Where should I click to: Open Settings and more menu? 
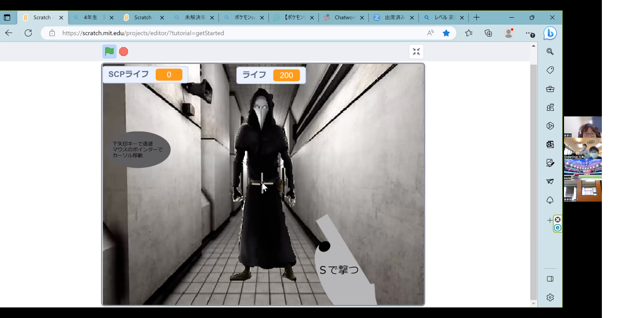pyautogui.click(x=530, y=33)
